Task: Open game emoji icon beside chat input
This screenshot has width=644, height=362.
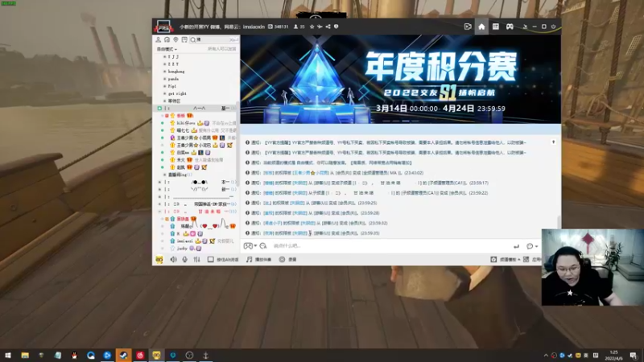Action: [248, 246]
